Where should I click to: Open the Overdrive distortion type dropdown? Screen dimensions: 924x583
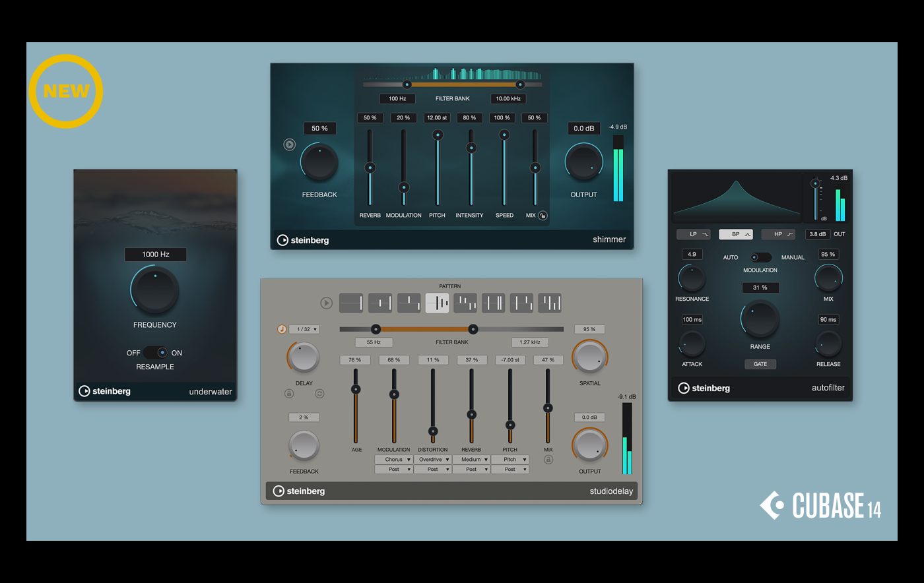(x=432, y=460)
